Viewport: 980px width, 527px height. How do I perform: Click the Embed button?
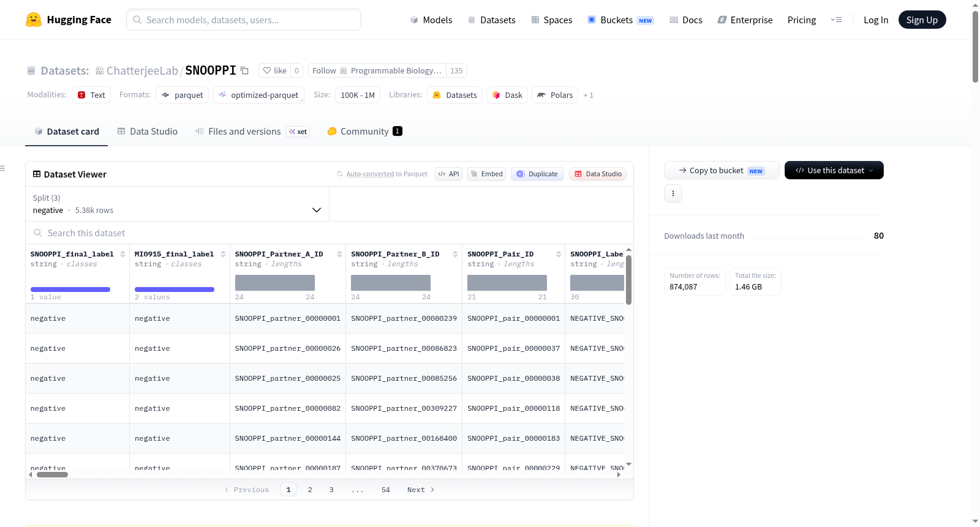(x=487, y=174)
